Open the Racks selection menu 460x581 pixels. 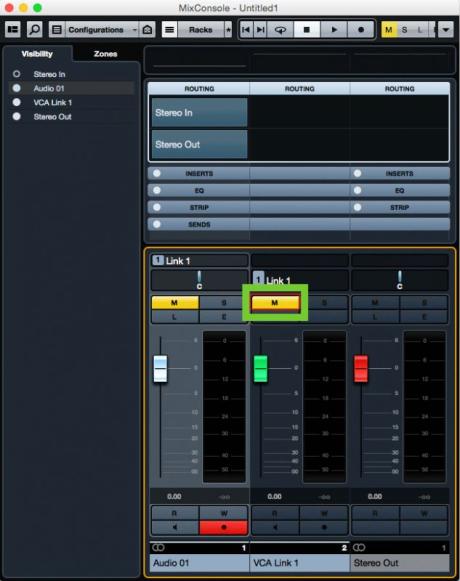click(201, 30)
